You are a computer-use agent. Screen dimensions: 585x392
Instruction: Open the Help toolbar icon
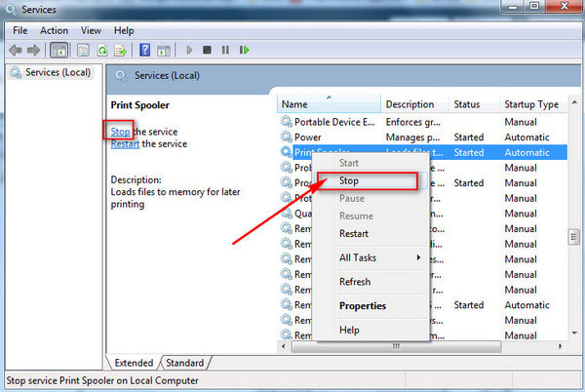pyautogui.click(x=144, y=50)
